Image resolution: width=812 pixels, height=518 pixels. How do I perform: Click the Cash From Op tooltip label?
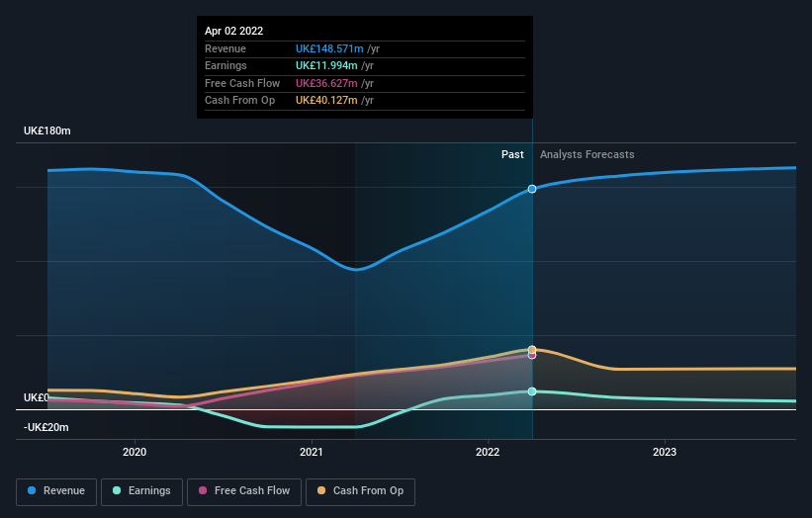point(239,101)
